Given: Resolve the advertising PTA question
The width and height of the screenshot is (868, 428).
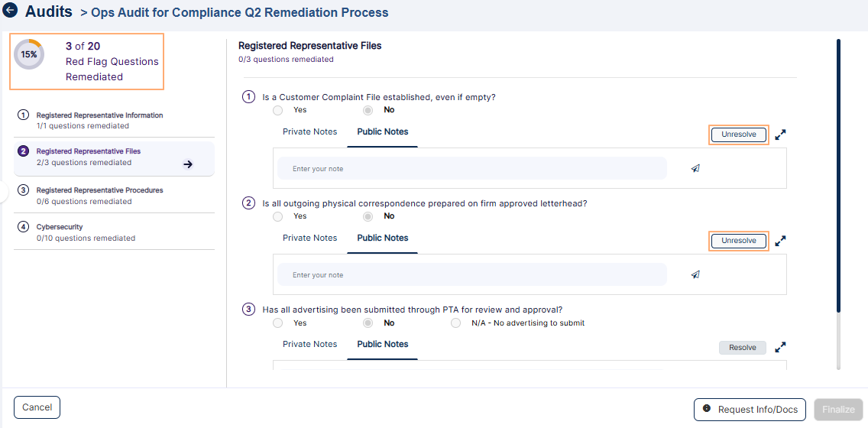Looking at the screenshot, I should pos(742,348).
